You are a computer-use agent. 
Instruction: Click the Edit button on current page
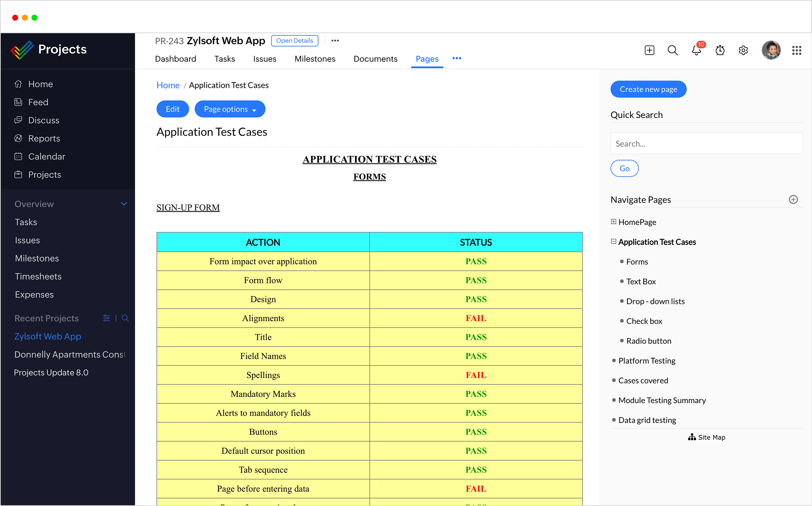173,108
